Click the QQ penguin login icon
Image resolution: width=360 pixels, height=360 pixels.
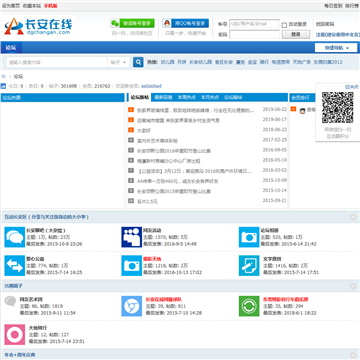(x=167, y=23)
